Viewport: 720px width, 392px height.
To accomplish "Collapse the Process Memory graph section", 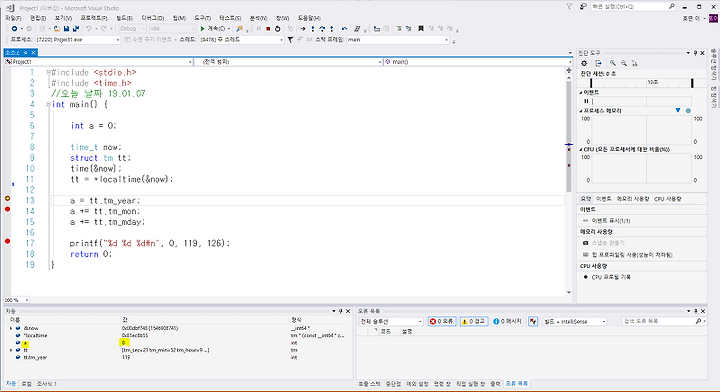I will [x=580, y=111].
